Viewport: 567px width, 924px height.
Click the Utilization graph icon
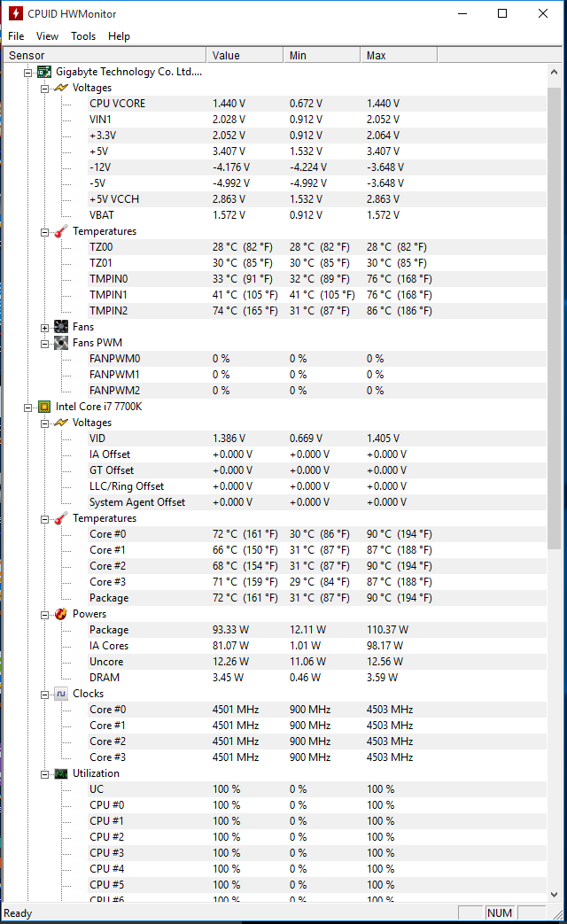pyautogui.click(x=60, y=773)
